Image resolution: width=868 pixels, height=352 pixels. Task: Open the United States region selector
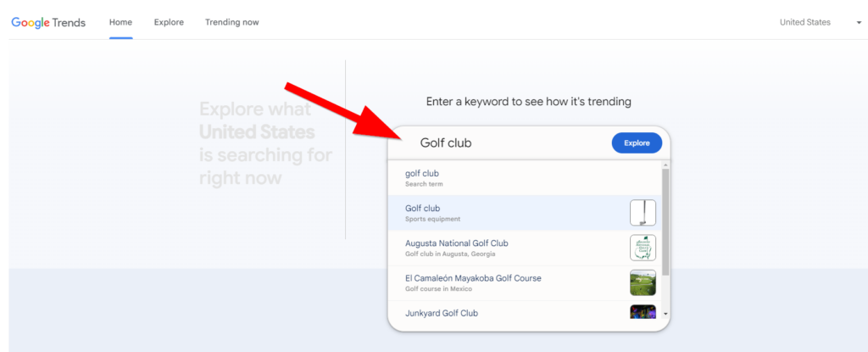[805, 22]
